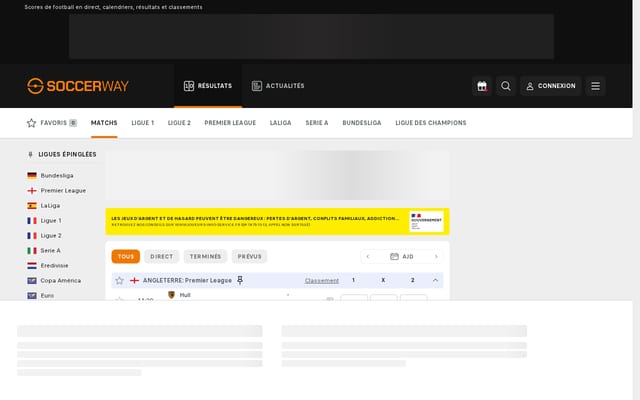Click the Ligue 2 French flag icon
Screen dimensions: 640x400
coord(32,236)
